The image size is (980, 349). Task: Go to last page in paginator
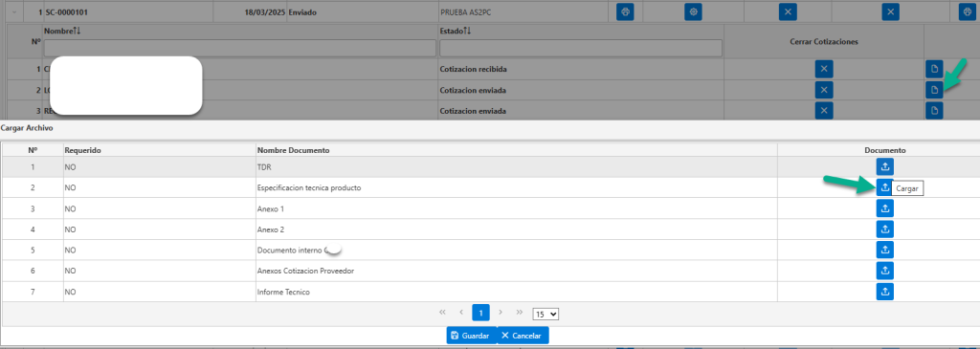pos(519,312)
